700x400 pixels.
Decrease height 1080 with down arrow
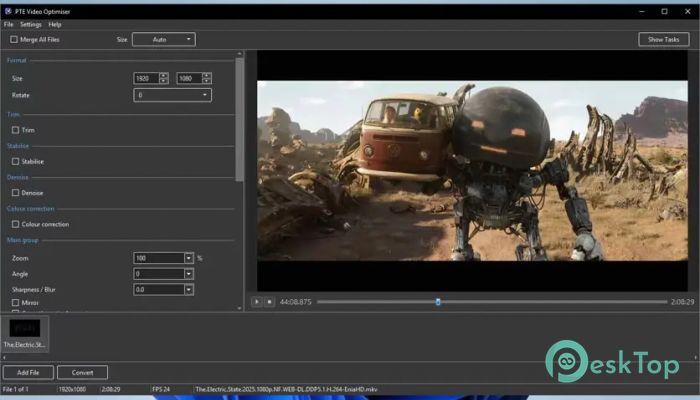pos(206,81)
